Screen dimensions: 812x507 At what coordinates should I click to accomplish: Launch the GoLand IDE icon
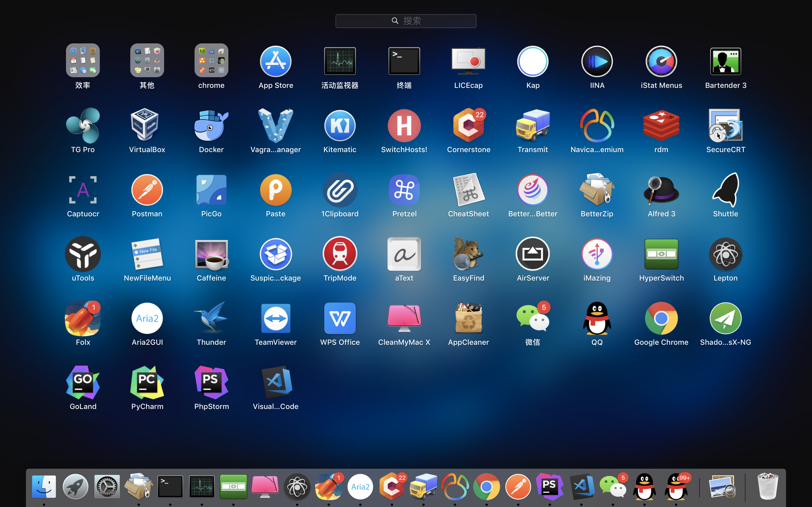[83, 383]
